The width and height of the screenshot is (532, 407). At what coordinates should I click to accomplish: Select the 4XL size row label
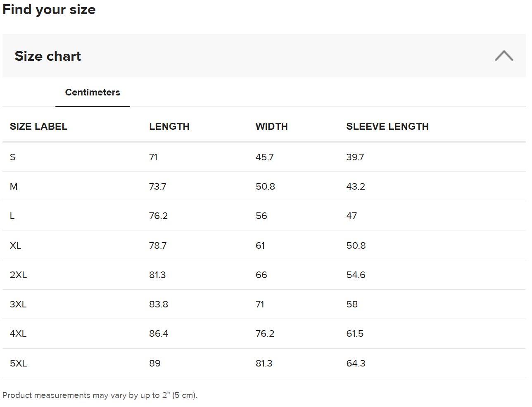point(18,334)
